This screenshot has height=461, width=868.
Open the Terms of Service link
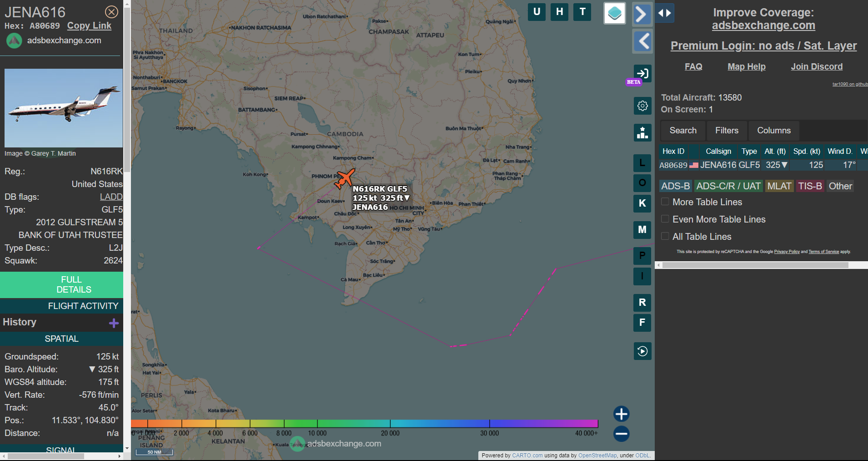point(823,252)
